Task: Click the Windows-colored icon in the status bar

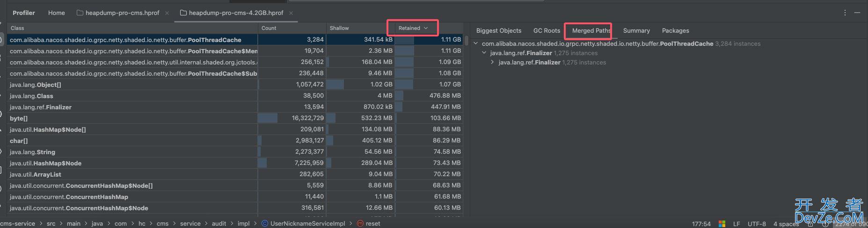Action: tap(722, 224)
